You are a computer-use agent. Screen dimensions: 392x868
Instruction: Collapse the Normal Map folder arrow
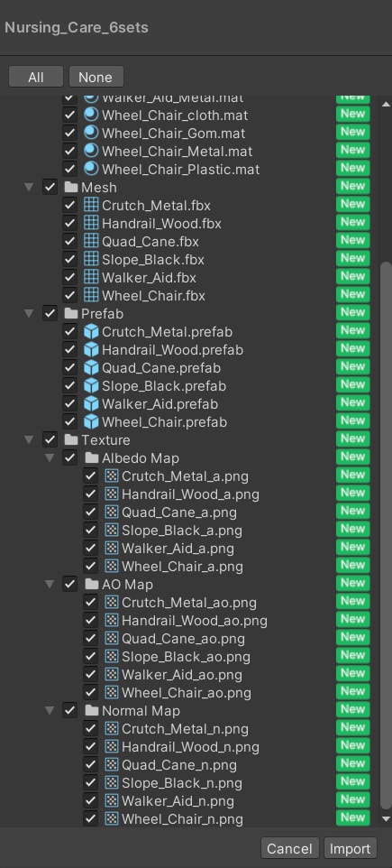click(x=50, y=710)
